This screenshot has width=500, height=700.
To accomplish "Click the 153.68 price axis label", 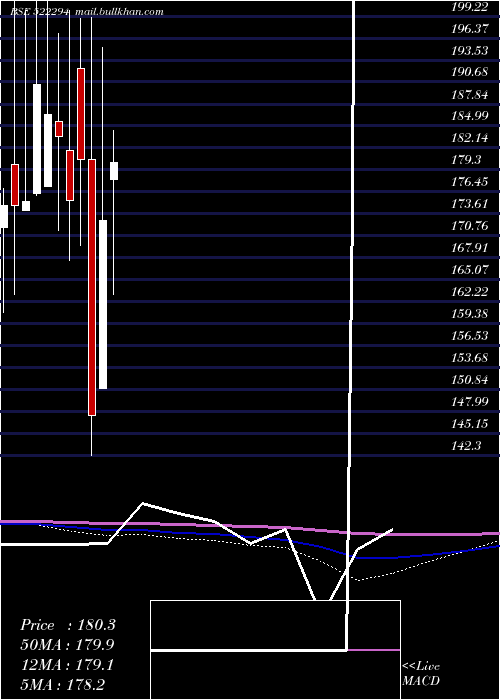I will [470, 358].
